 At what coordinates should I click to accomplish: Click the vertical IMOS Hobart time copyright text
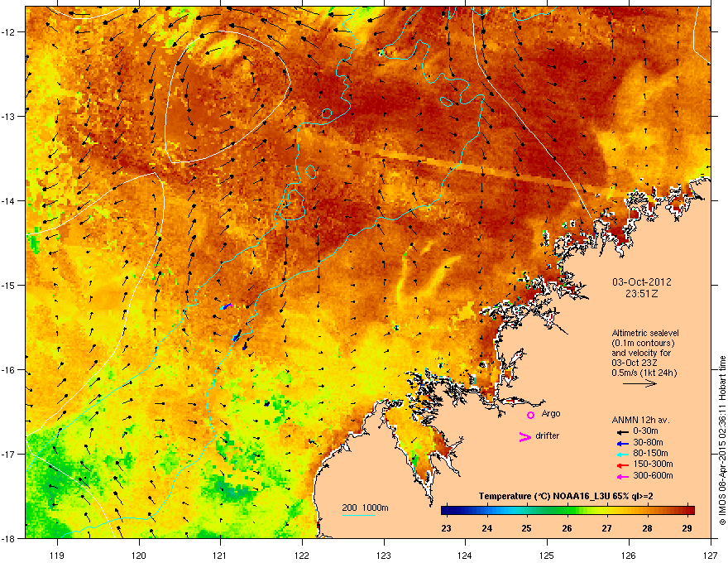click(x=722, y=440)
